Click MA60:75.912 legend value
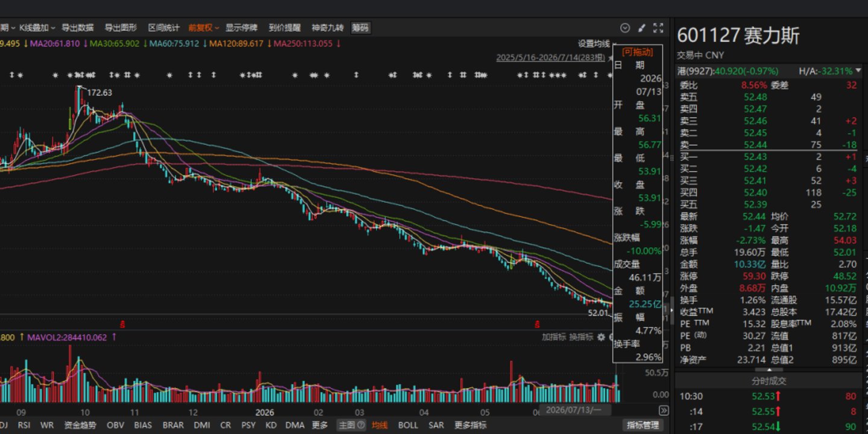 pyautogui.click(x=174, y=43)
